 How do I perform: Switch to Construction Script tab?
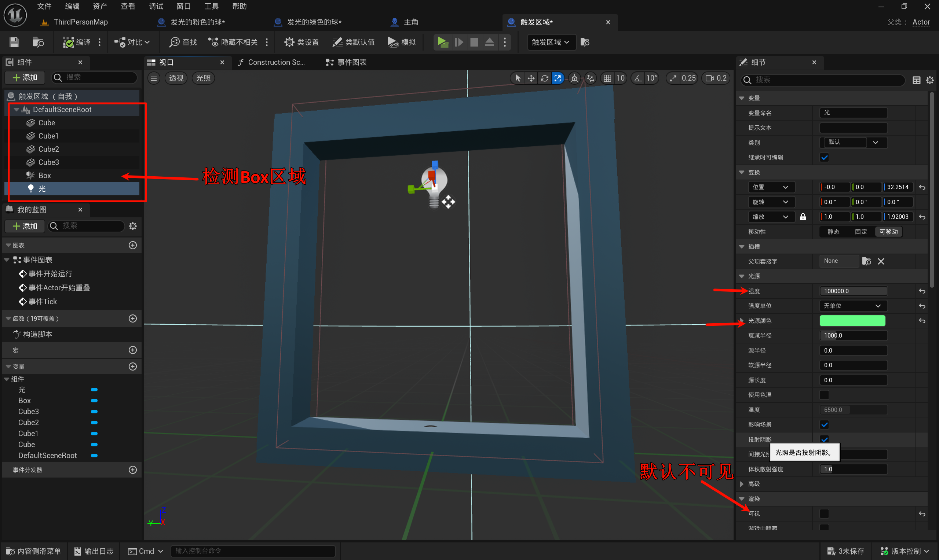[271, 62]
